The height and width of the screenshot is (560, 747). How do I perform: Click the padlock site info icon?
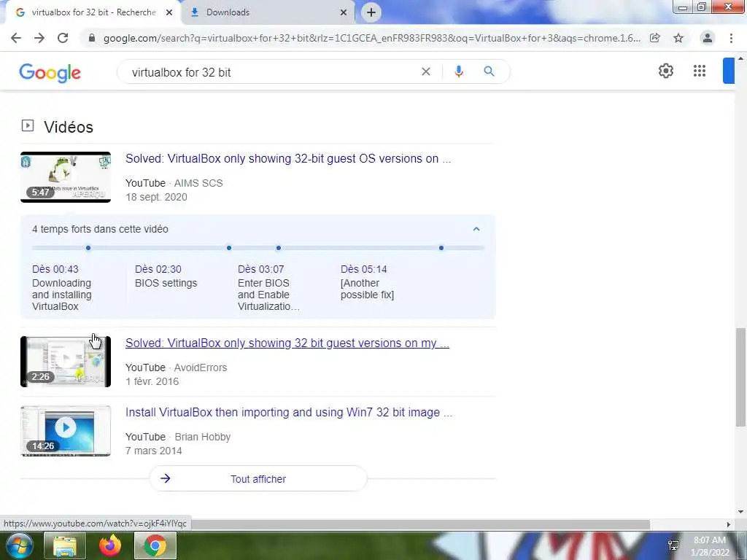pyautogui.click(x=92, y=38)
